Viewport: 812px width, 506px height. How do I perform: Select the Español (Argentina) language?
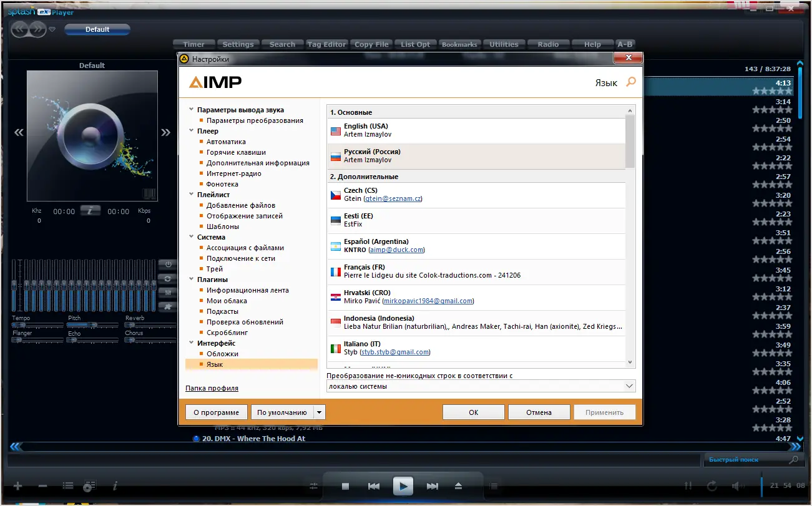tap(476, 246)
